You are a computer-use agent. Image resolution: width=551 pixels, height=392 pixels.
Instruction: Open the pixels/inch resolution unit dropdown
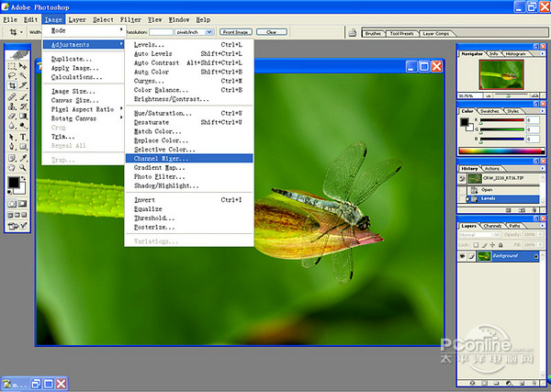point(196,31)
